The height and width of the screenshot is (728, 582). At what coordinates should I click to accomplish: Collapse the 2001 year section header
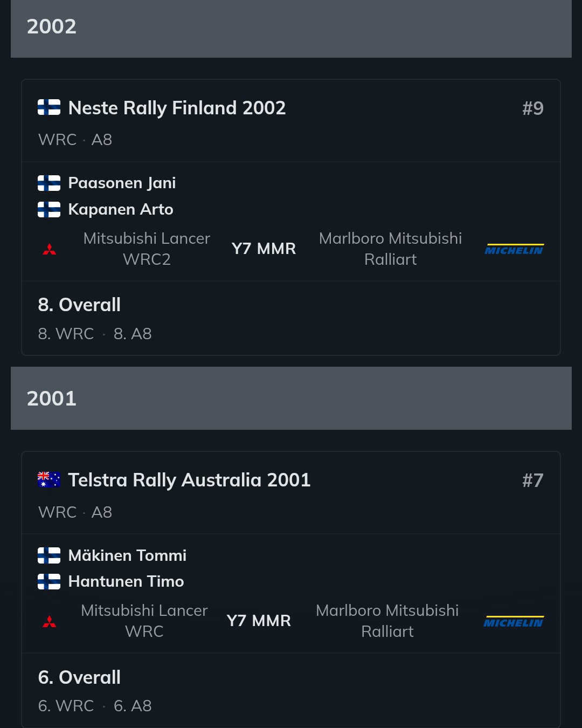click(x=291, y=399)
